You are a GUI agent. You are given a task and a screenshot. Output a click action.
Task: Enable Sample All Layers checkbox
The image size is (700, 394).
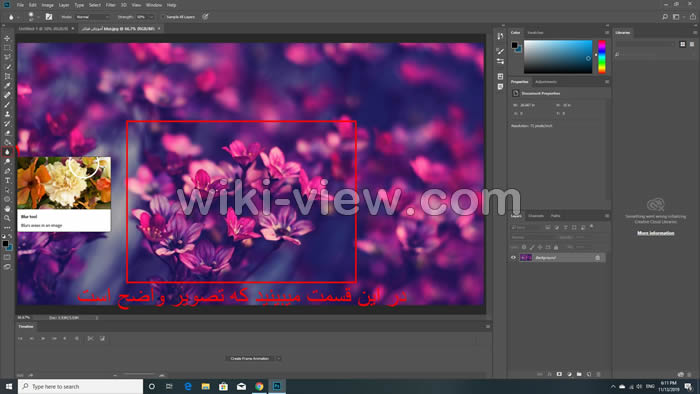[164, 17]
